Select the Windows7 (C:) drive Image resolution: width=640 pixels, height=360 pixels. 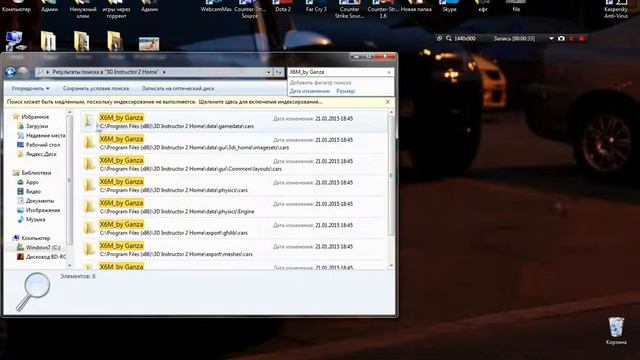(x=38, y=247)
